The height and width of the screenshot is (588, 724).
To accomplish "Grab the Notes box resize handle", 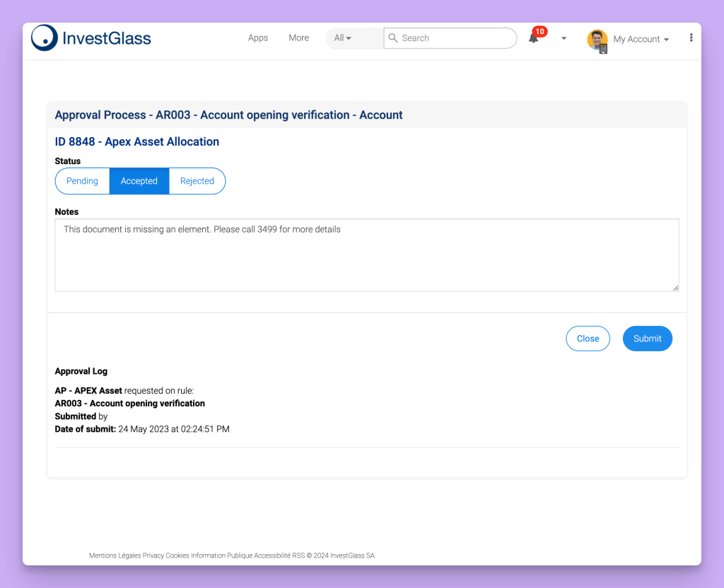I will tap(675, 287).
